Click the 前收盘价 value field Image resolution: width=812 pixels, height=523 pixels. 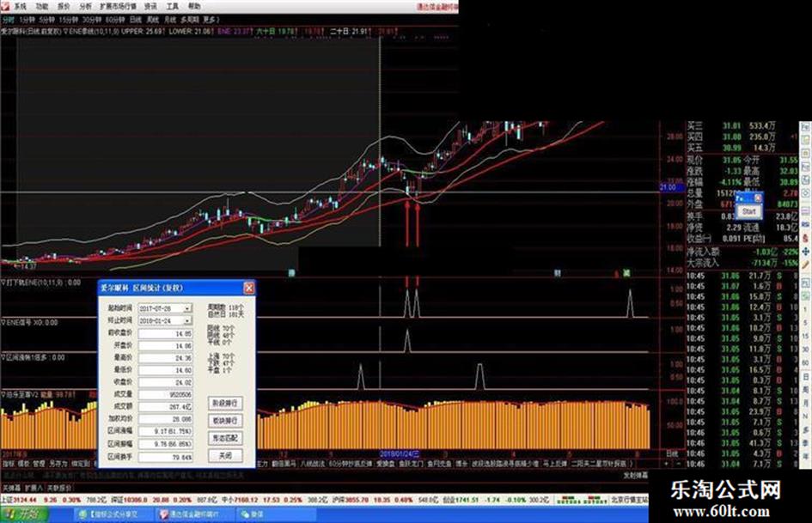[x=165, y=333]
